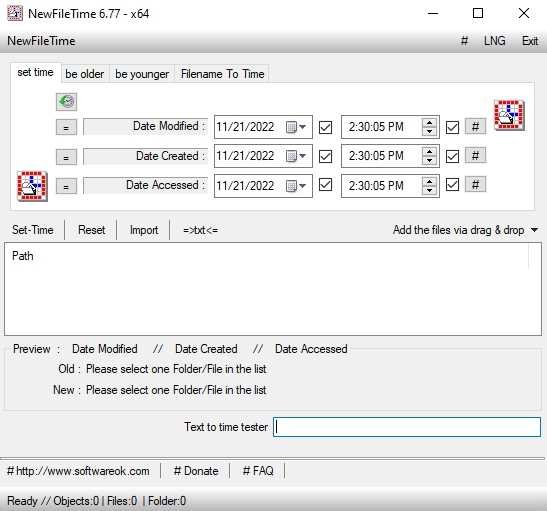Maximize the NewFileTime window
This screenshot has height=511, width=547.
tap(478, 14)
